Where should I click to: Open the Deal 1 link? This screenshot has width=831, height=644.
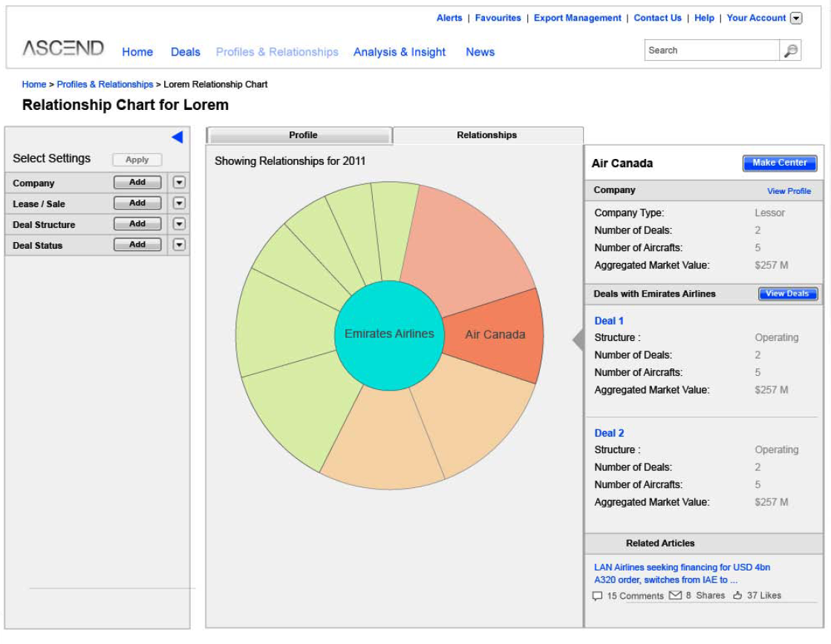(609, 321)
